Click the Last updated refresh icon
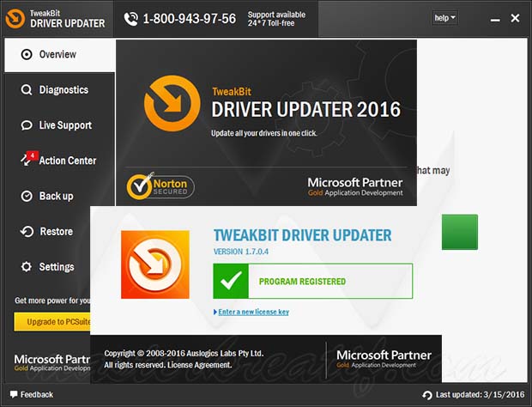Image resolution: width=532 pixels, height=407 pixels. [427, 395]
